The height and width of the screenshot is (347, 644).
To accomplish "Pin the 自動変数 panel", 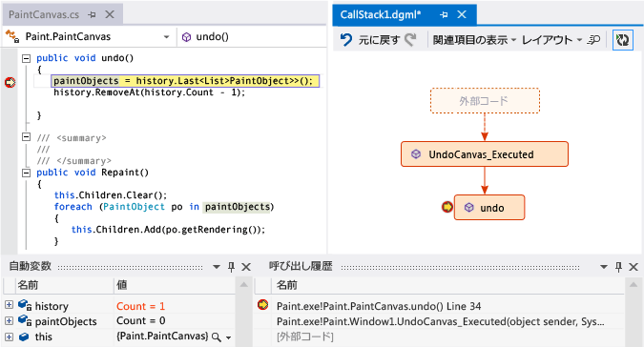I will (x=231, y=267).
